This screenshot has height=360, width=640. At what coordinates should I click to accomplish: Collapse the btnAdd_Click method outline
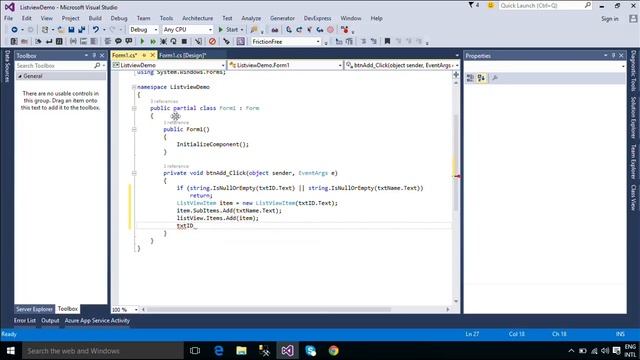[134, 173]
